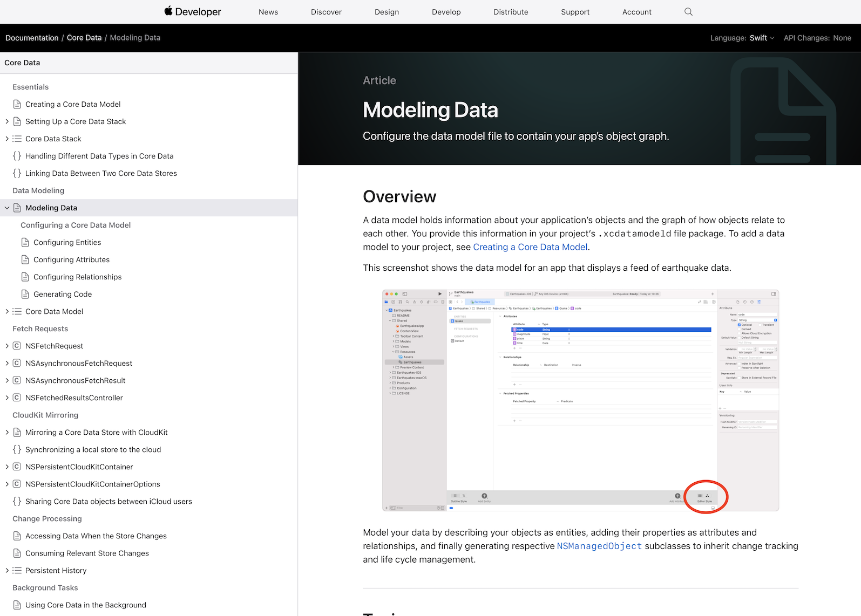Click document icon beside Configuring Relationships

coord(25,277)
